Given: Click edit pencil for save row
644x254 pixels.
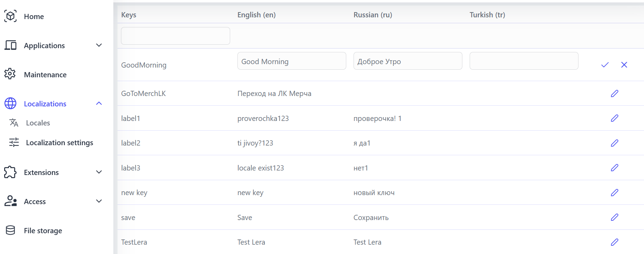Looking at the screenshot, I should point(614,217).
